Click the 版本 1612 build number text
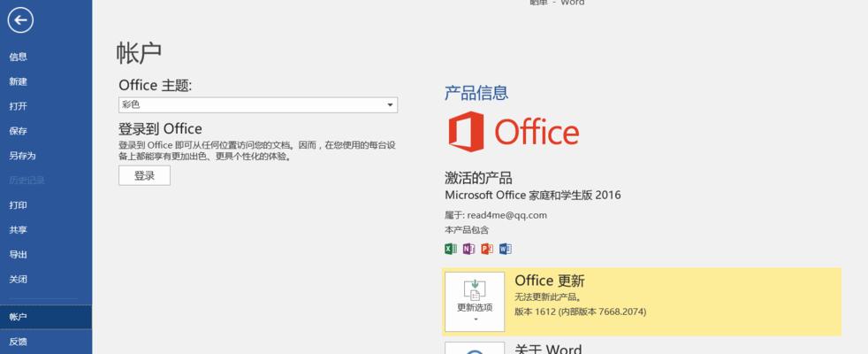The image size is (868, 354). tap(580, 312)
